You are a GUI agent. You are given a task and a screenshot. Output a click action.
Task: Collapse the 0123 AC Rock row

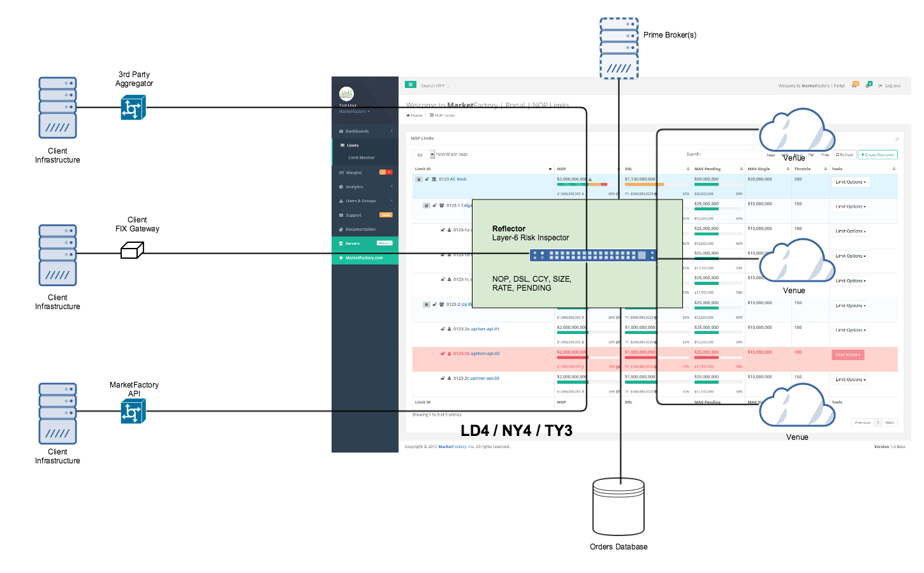[419, 180]
